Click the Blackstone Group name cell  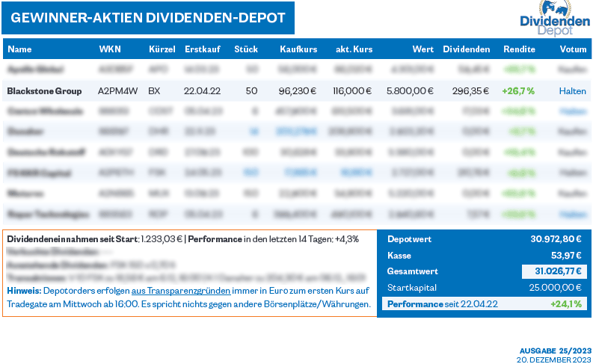point(44,91)
